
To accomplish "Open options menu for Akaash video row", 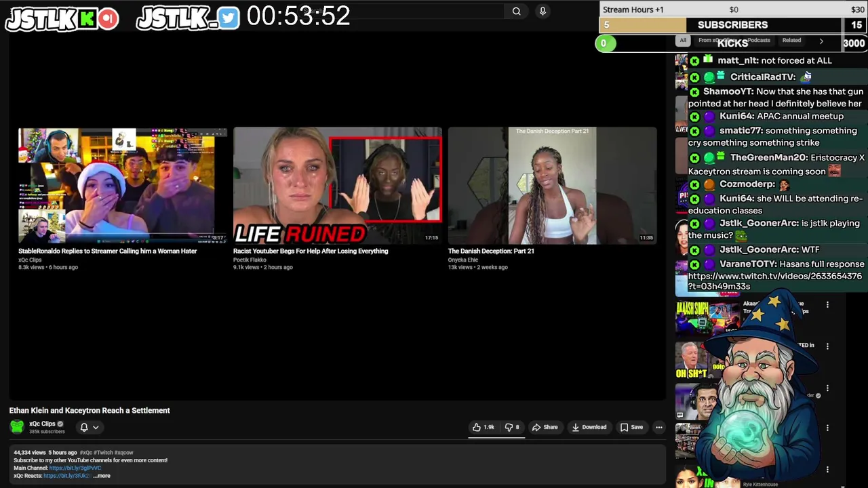I will point(827,305).
